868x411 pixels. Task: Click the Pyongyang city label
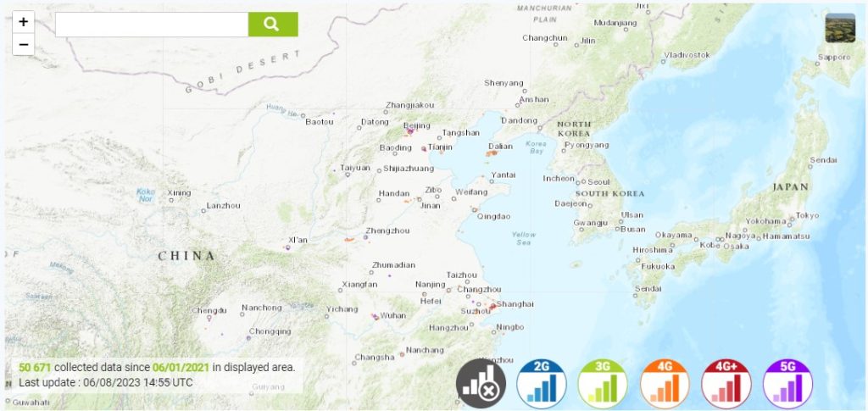587,146
